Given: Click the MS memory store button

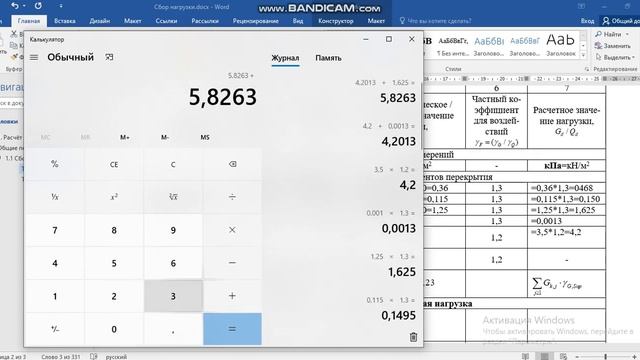Looking at the screenshot, I should pos(205,137).
